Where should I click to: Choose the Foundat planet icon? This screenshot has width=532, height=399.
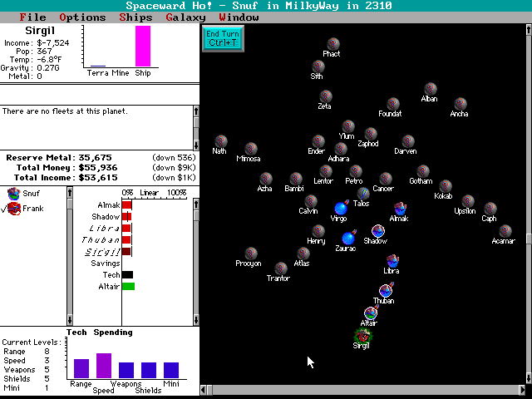point(393,104)
